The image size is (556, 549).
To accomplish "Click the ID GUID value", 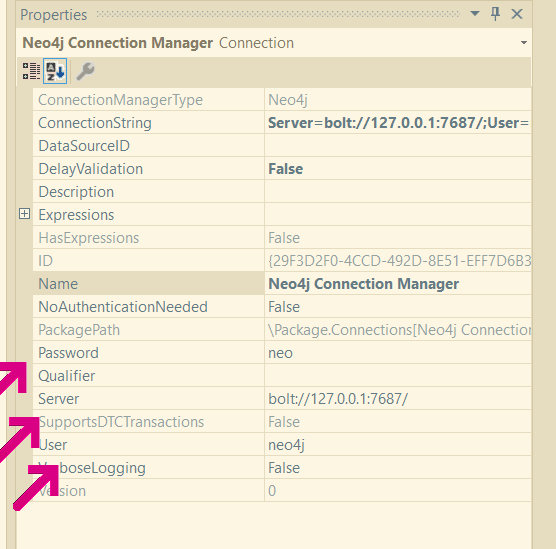I will [x=399, y=261].
